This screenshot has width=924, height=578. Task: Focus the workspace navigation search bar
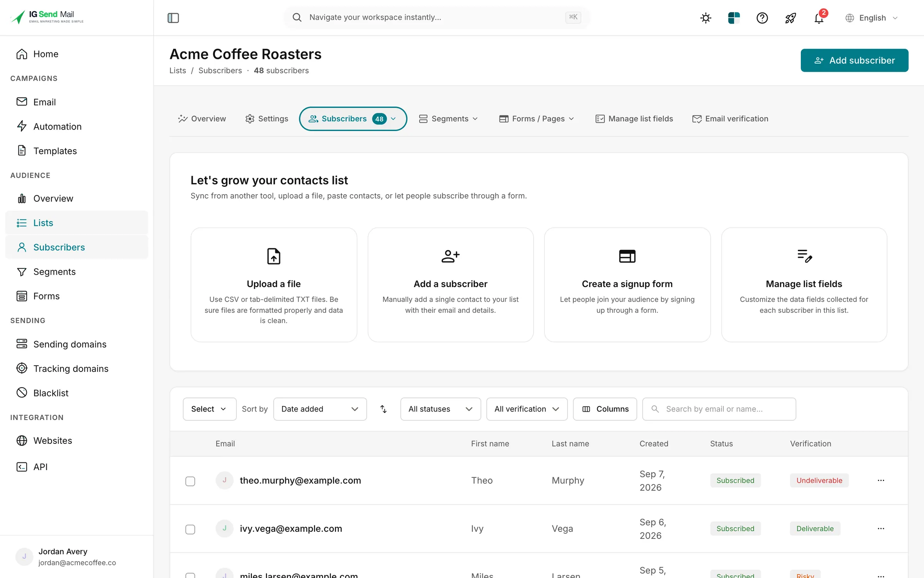click(x=437, y=17)
